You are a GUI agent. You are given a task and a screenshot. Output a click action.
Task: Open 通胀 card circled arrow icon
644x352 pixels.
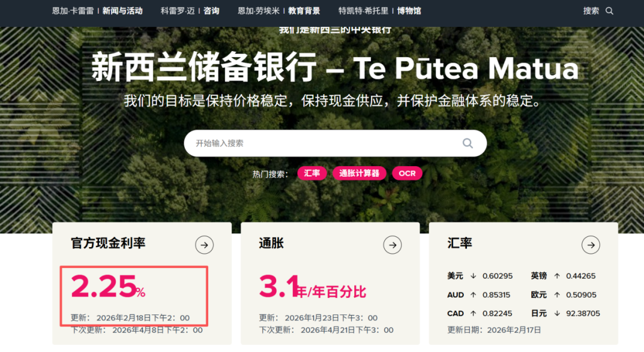[392, 244]
